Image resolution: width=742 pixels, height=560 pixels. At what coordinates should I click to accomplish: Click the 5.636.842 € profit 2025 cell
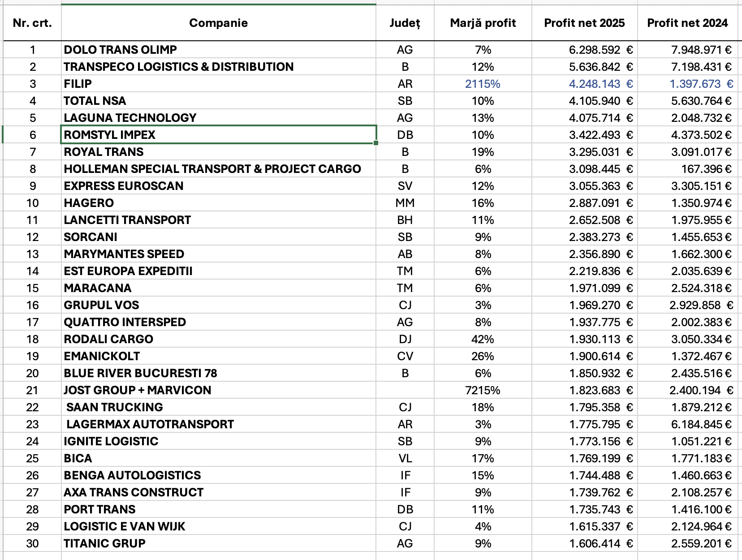pos(585,67)
